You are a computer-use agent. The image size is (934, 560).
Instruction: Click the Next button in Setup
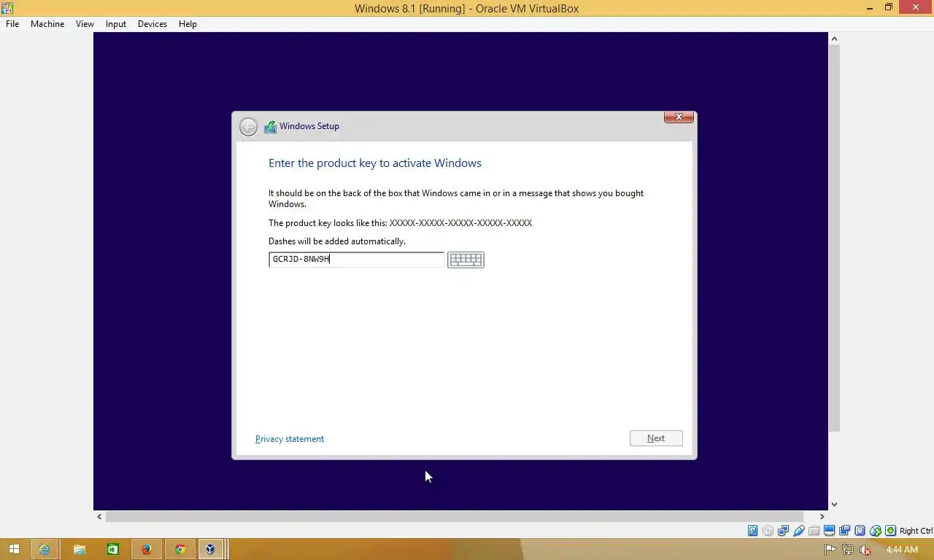click(656, 438)
